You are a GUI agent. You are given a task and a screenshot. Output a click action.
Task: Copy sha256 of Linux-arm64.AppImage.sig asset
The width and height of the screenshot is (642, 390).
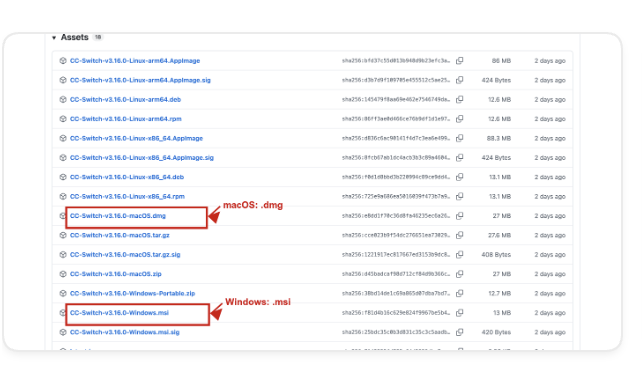pyautogui.click(x=460, y=80)
